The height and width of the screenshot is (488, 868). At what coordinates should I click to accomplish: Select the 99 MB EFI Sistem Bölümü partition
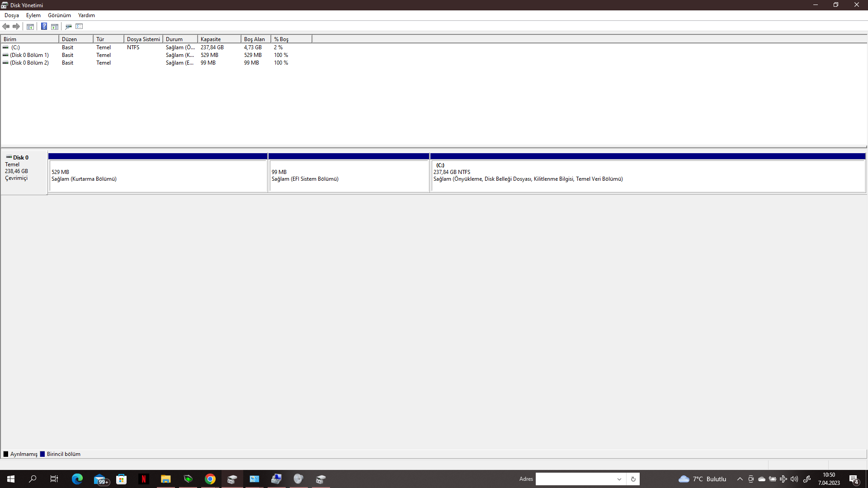coord(349,175)
